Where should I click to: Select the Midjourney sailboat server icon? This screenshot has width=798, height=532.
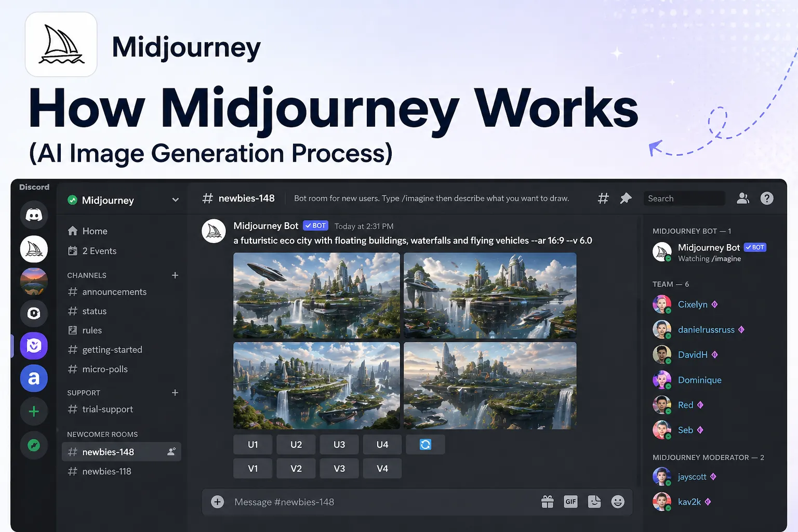pyautogui.click(x=34, y=249)
